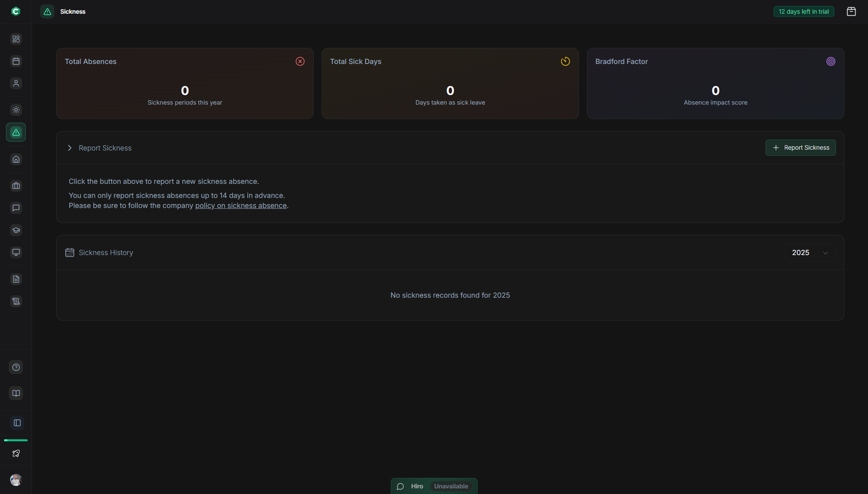Open the calendar icon in sidebar

[x=16, y=61]
